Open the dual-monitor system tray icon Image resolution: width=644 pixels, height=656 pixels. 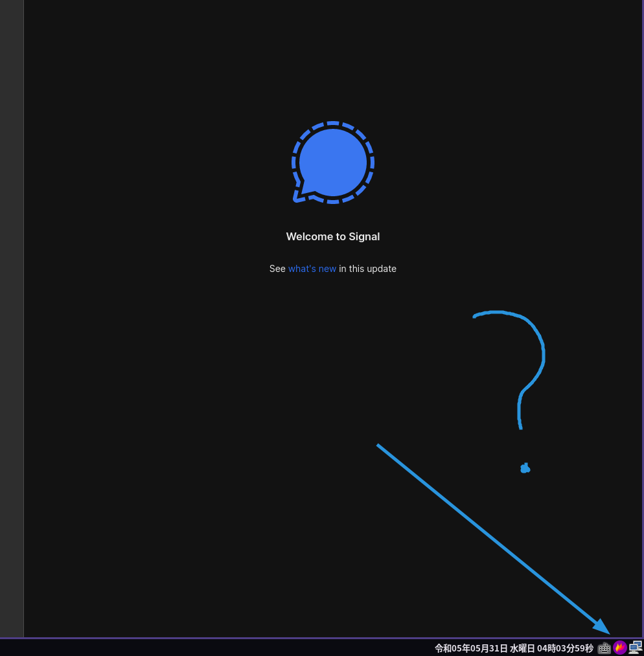(x=635, y=647)
